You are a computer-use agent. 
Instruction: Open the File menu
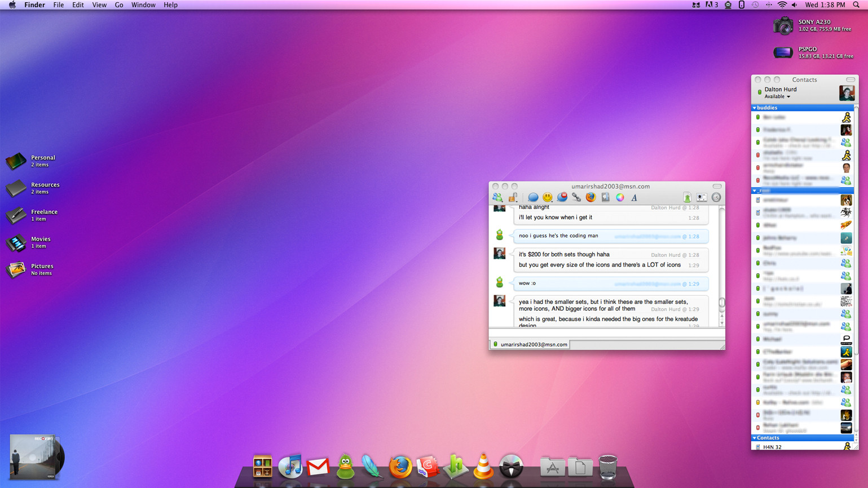58,5
